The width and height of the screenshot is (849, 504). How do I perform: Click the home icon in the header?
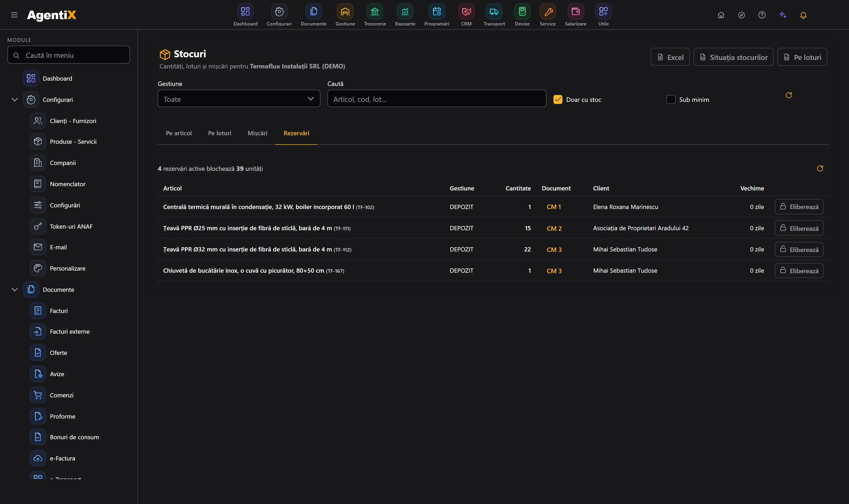tap(721, 15)
